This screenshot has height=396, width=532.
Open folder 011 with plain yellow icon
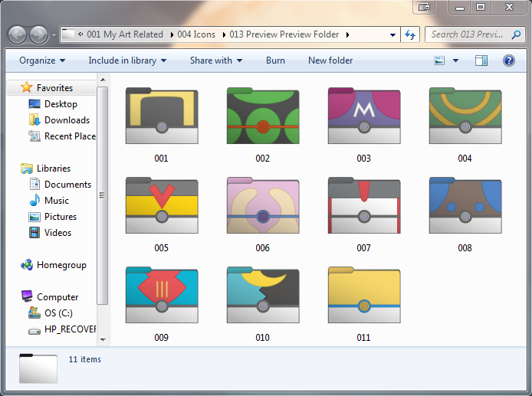click(364, 295)
